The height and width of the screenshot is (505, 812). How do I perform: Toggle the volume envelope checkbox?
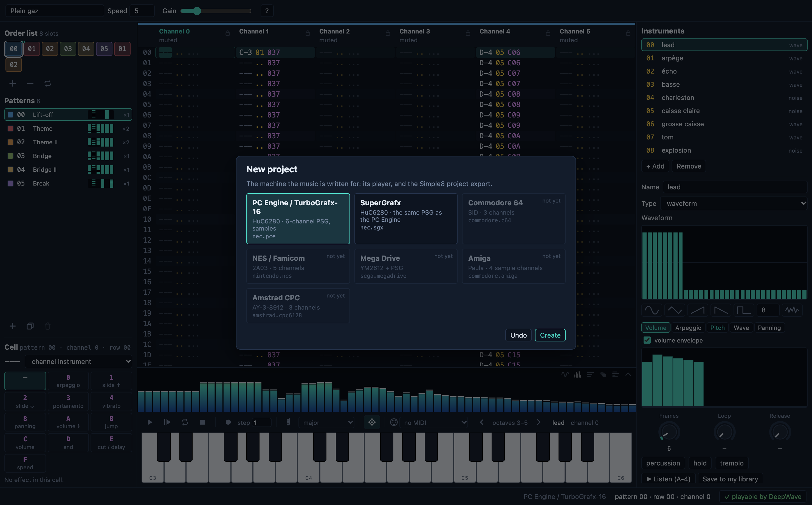(647, 340)
